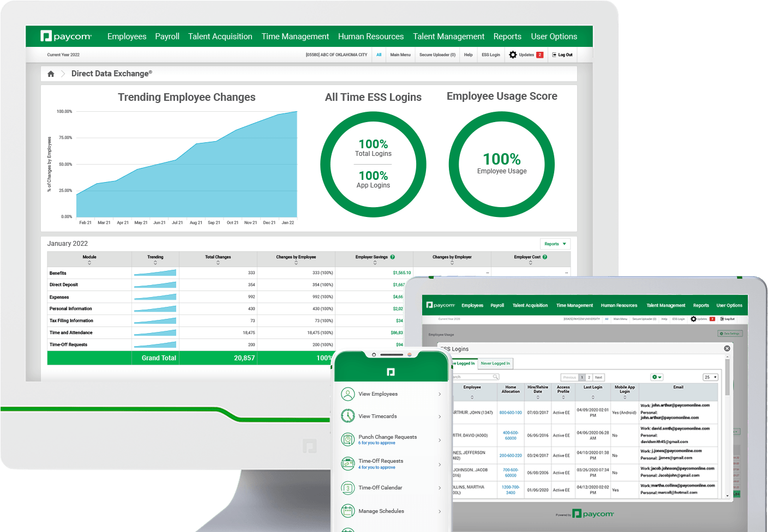768x532 pixels.
Task: Click Main Menu on monitor toolbar
Action: click(400, 55)
